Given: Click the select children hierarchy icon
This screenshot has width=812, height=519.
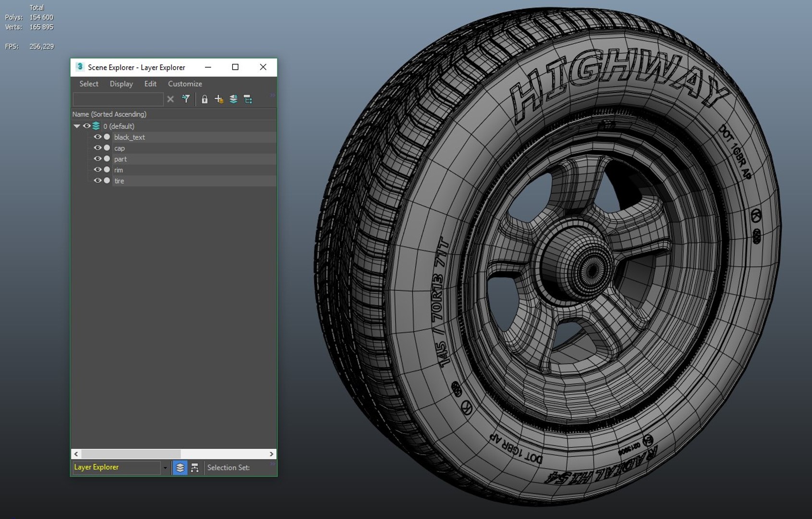Looking at the screenshot, I should 248,99.
